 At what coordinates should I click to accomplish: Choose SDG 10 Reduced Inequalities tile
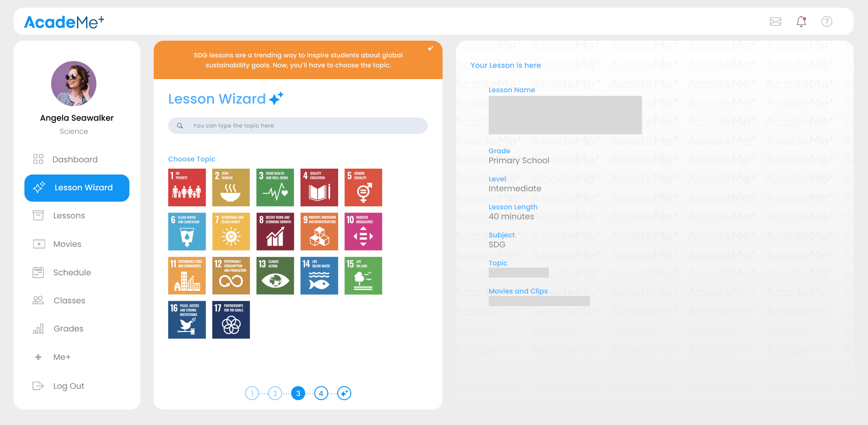tap(363, 231)
